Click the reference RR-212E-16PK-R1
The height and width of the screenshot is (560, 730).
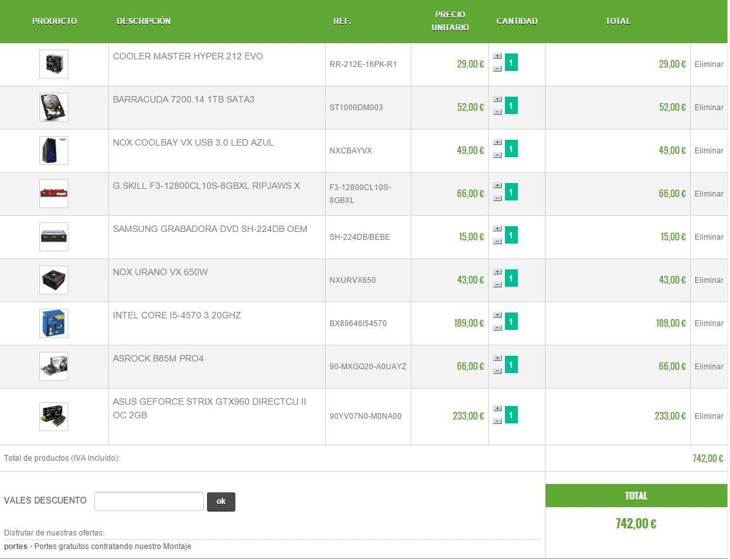pos(363,64)
